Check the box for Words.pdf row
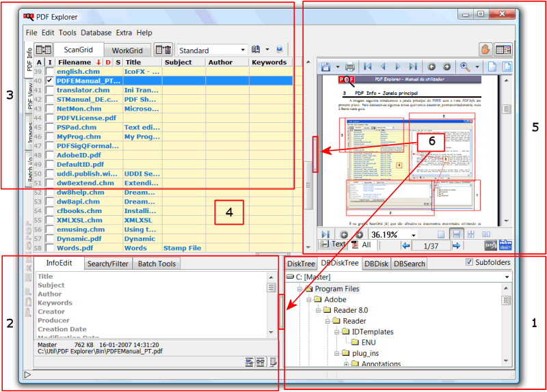Screen dimensions: 547x392 coord(50,248)
